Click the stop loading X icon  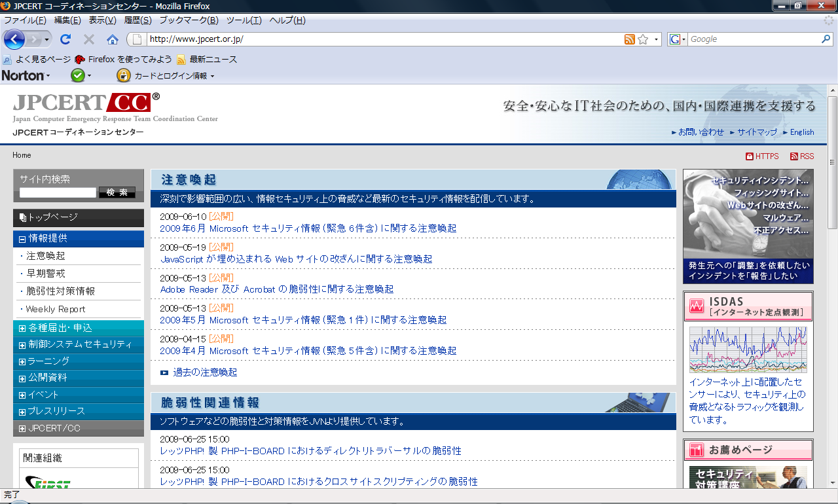(x=89, y=39)
